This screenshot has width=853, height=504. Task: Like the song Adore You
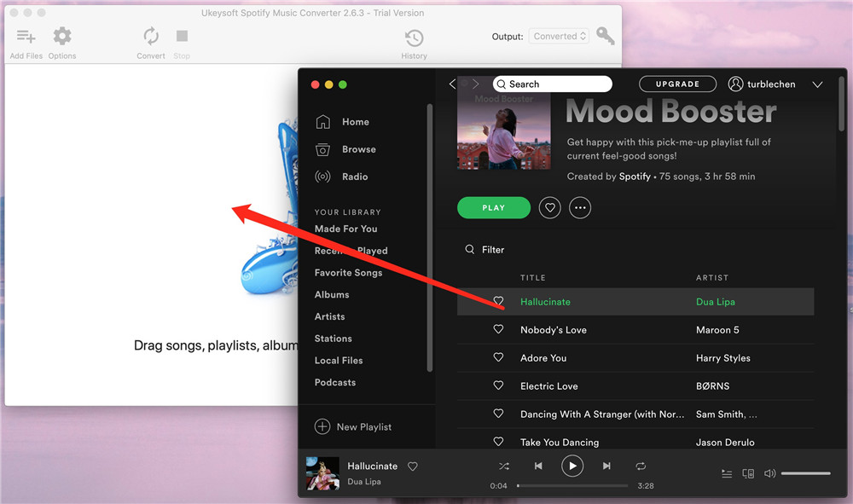[498, 357]
